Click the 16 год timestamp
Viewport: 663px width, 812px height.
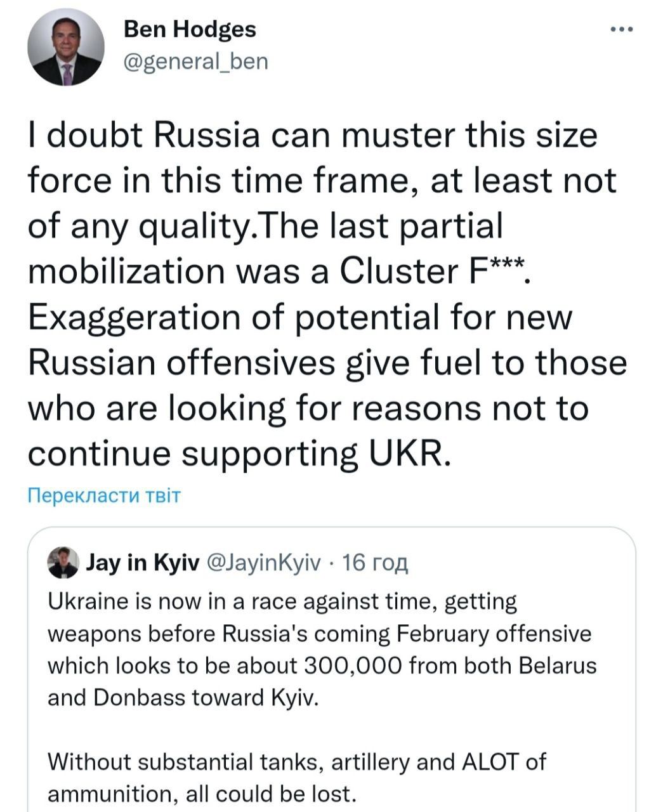point(374,562)
